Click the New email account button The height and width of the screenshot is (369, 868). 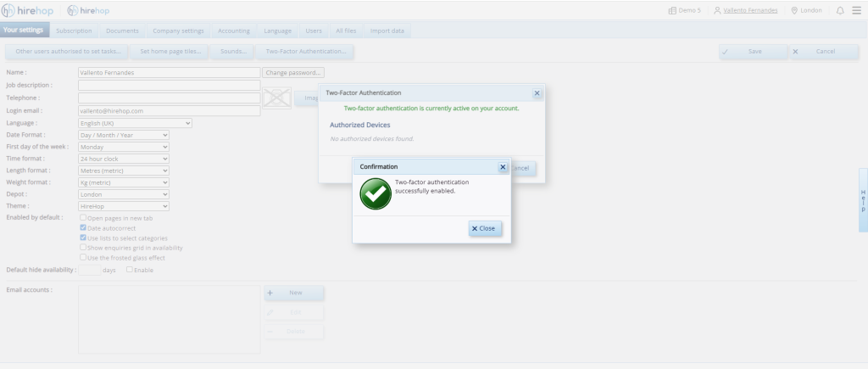(x=294, y=294)
